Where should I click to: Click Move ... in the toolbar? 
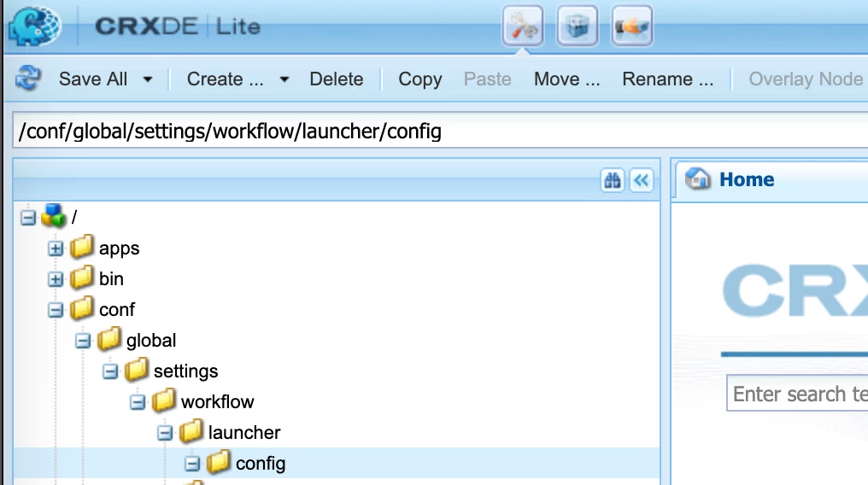(567, 79)
